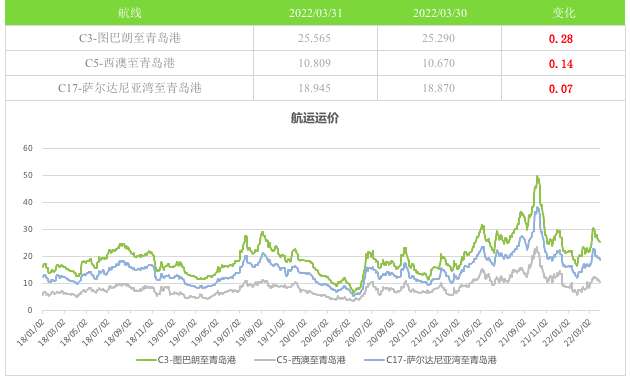Click the green line peak near 50
This screenshot has width=630, height=379.
point(537,177)
